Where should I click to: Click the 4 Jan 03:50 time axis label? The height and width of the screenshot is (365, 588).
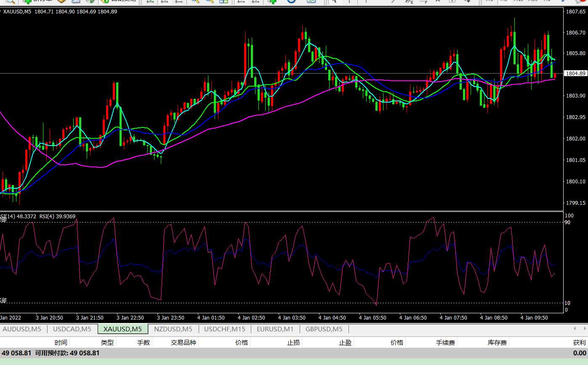[x=292, y=318]
